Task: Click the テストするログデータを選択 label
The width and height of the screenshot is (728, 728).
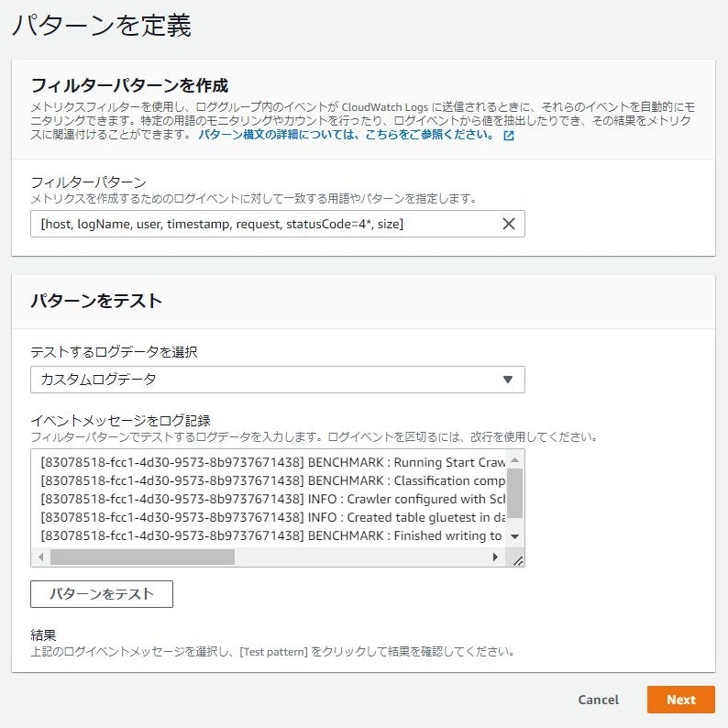Action: click(x=115, y=352)
